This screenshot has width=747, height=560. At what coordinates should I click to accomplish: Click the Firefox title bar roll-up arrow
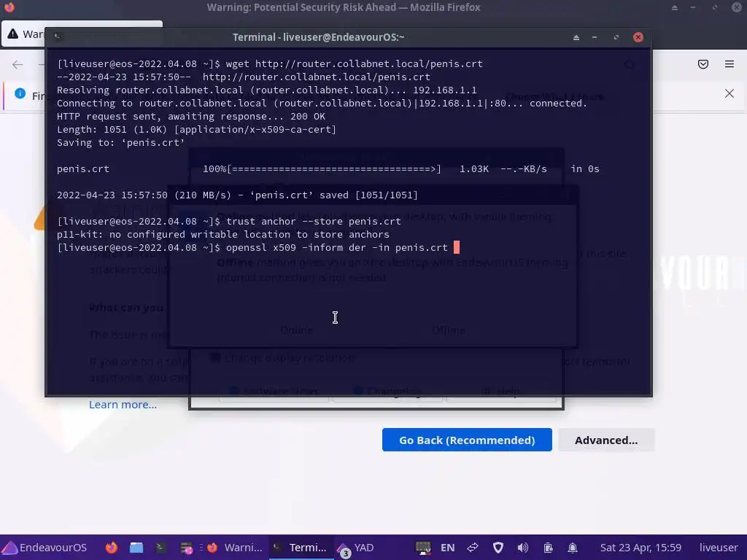click(675, 7)
